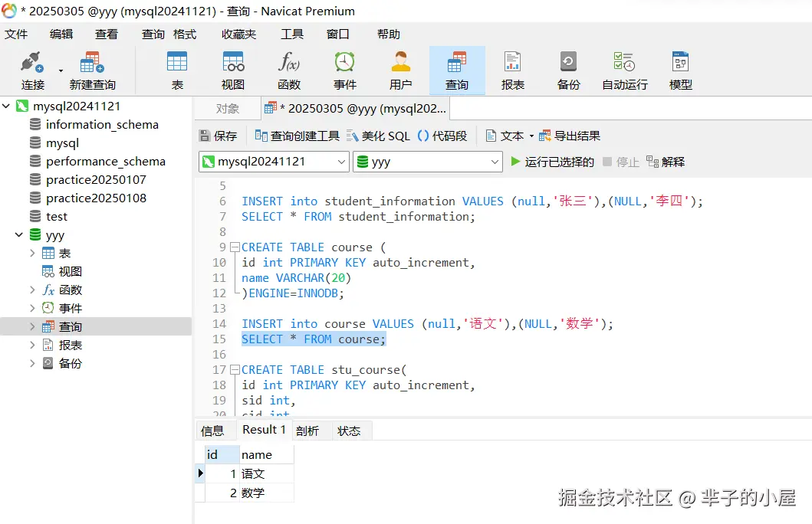Open the 连接 dropdown arrow
Screen dimensions: 812x524
coord(61,70)
